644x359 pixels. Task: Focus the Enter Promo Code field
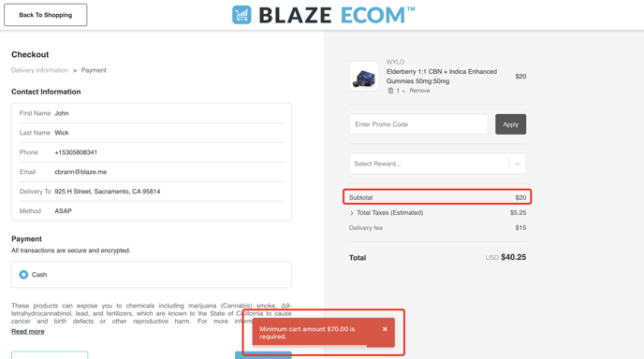418,124
